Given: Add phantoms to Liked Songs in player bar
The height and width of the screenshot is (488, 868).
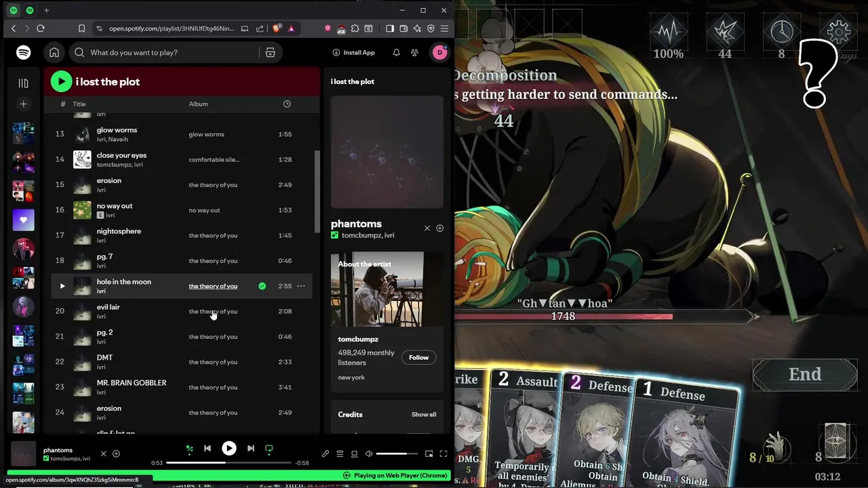Looking at the screenshot, I should pyautogui.click(x=116, y=453).
